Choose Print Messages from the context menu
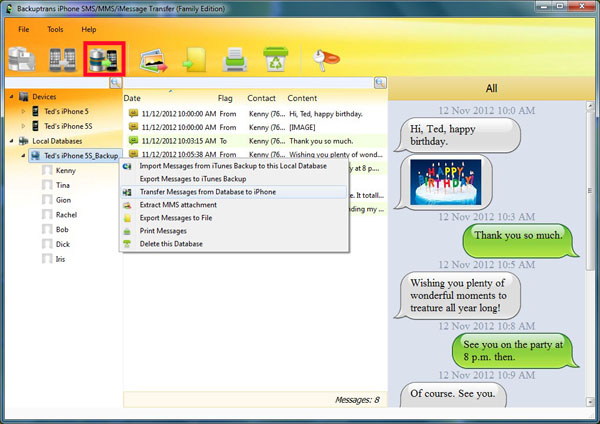 tap(234, 231)
